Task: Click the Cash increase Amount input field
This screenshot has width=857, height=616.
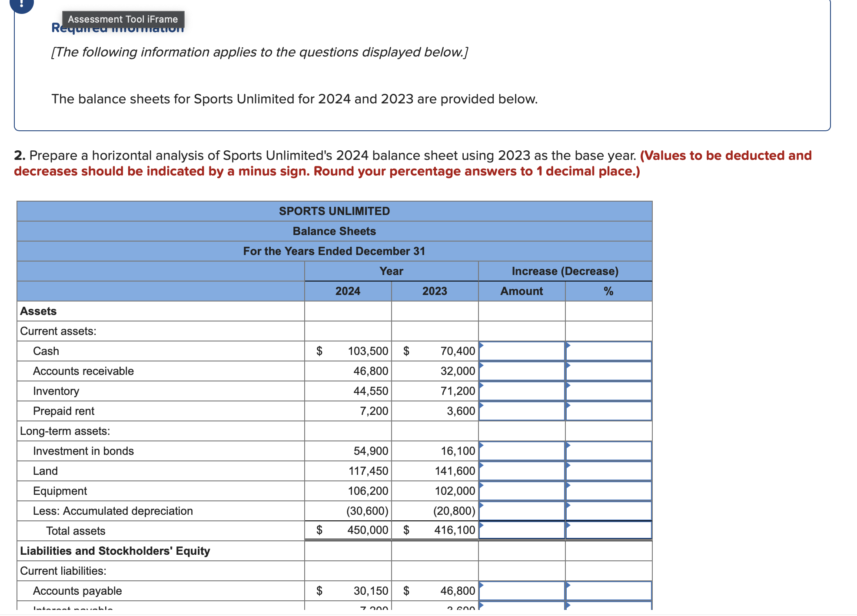Action: coord(521,351)
